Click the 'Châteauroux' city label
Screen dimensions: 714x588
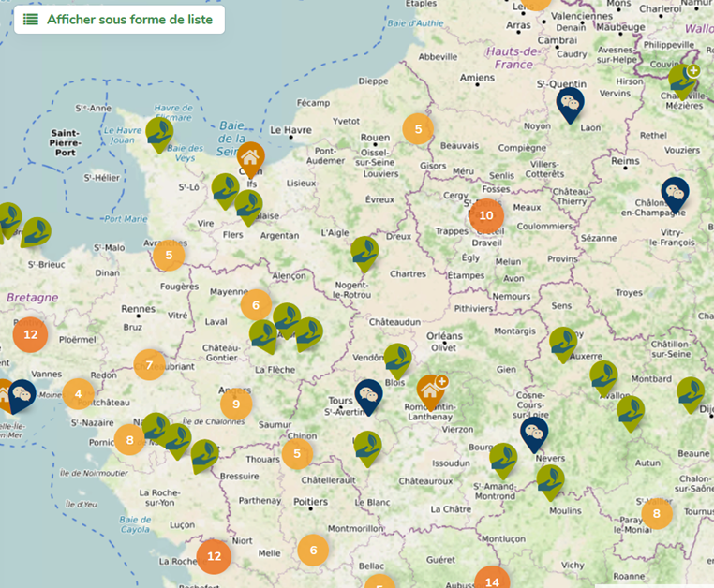pos(425,481)
